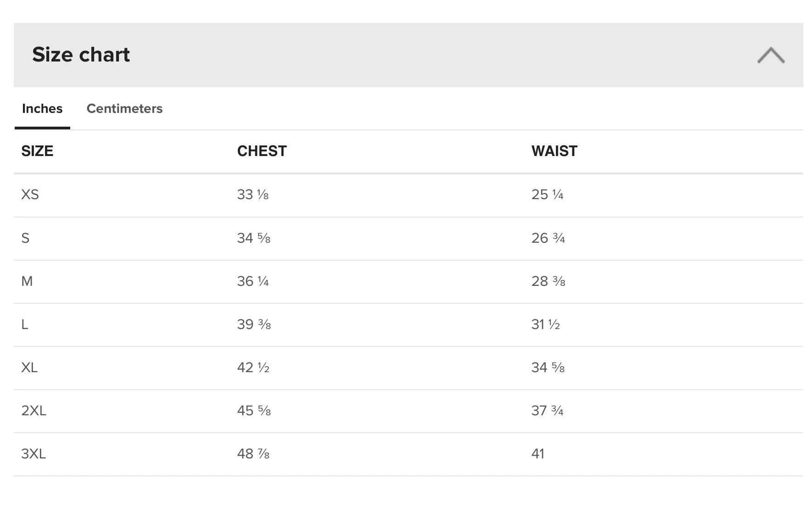Click the 48 ⅞ chest value

[x=253, y=454]
